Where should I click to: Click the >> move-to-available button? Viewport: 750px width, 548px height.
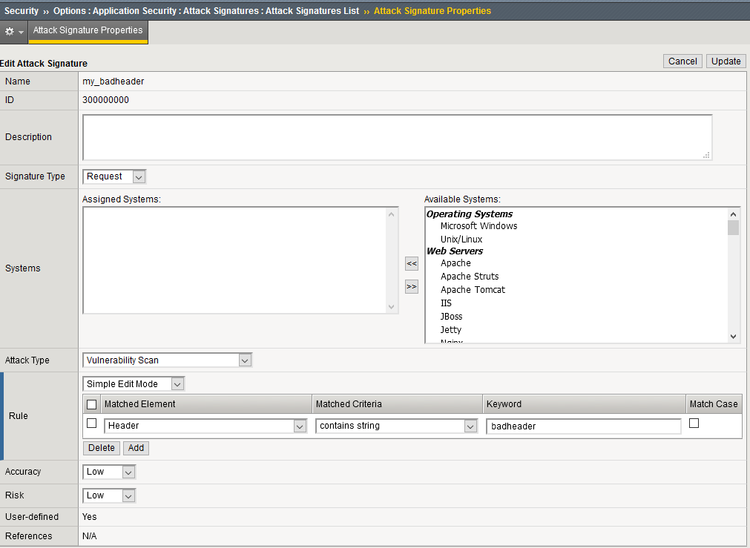411,287
